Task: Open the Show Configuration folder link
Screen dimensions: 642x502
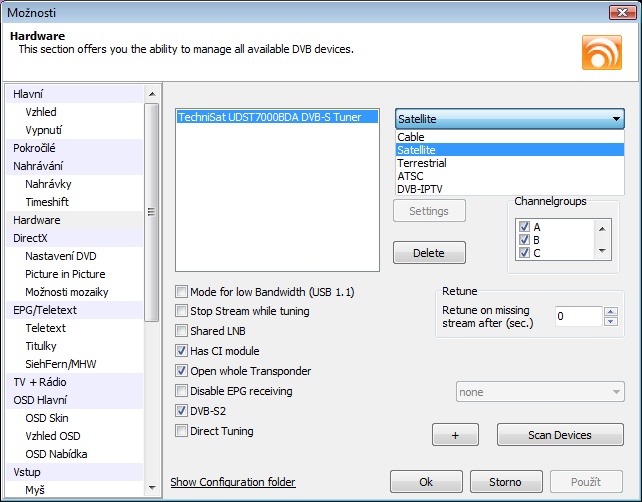Action: 233,482
